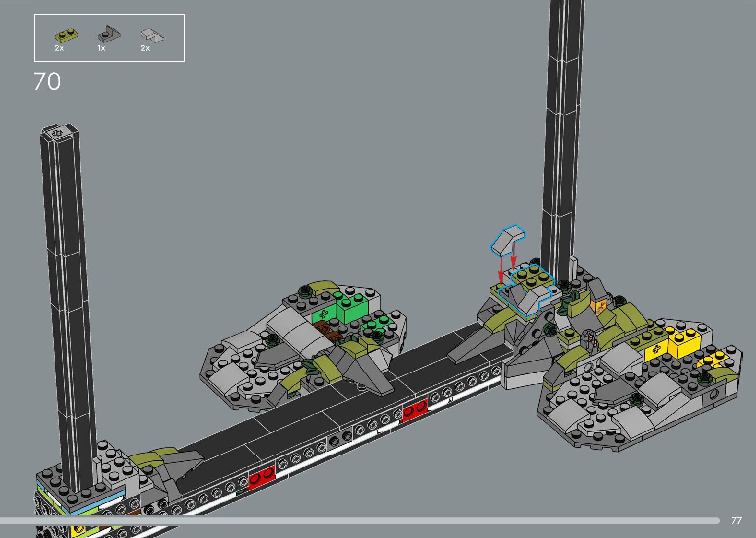Select the blue-outlined olive plate on the model

[532, 277]
